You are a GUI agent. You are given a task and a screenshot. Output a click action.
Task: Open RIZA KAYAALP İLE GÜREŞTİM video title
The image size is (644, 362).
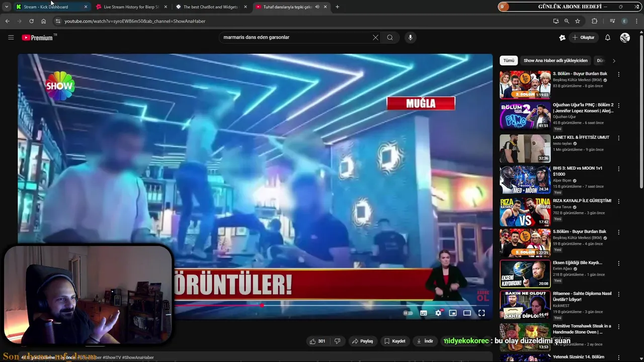click(582, 201)
